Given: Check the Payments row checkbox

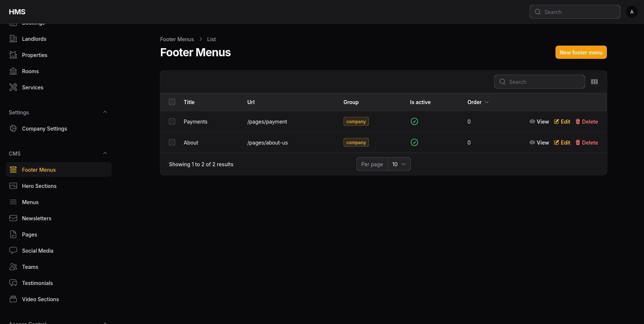Looking at the screenshot, I should coord(172,121).
